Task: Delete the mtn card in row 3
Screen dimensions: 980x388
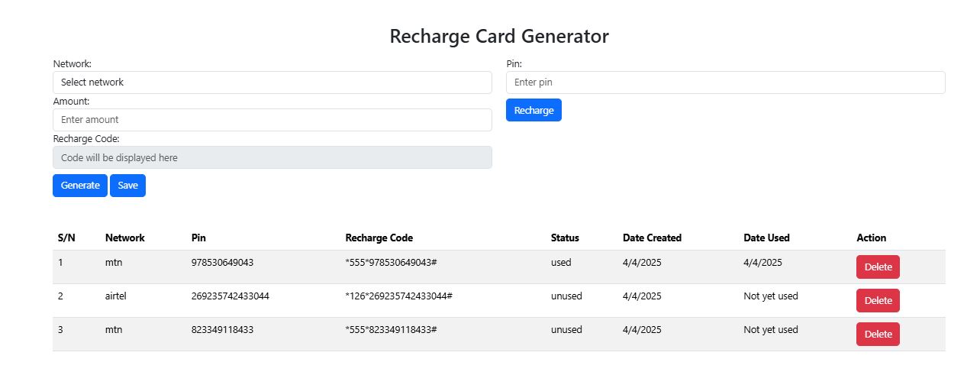Action: [878, 335]
